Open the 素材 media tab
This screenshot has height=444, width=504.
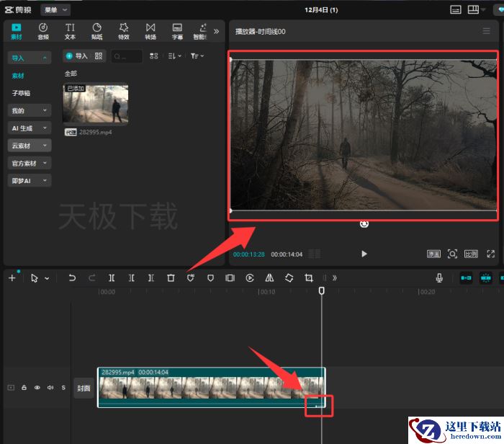[16, 32]
